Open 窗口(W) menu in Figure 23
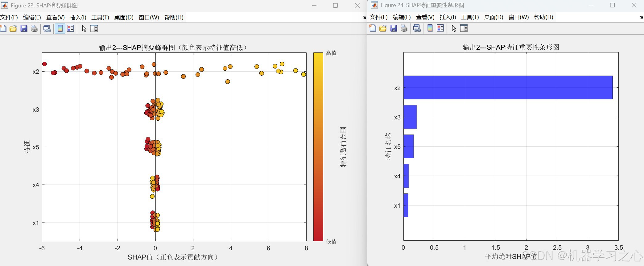Screen dimensions: 644x266 pos(149,18)
